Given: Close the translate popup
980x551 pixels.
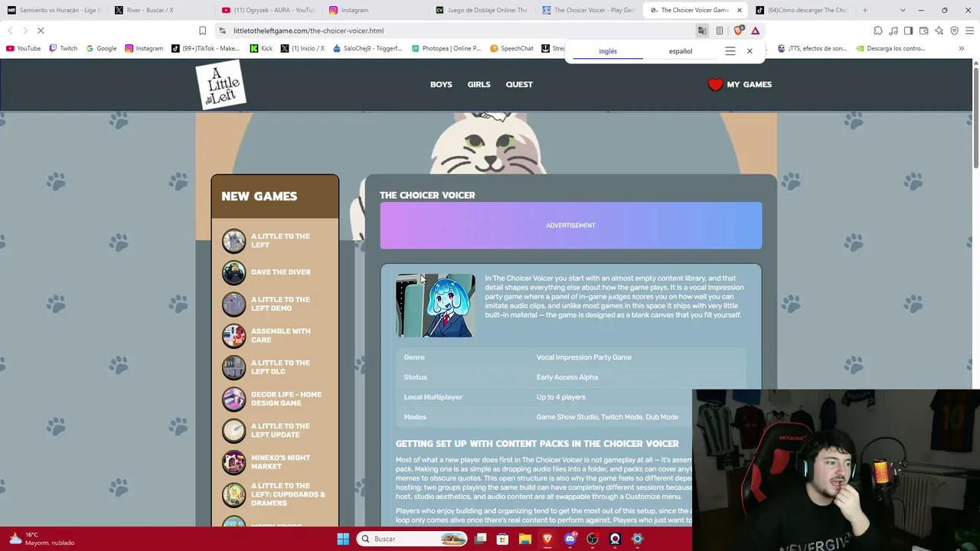Looking at the screenshot, I should pos(750,51).
